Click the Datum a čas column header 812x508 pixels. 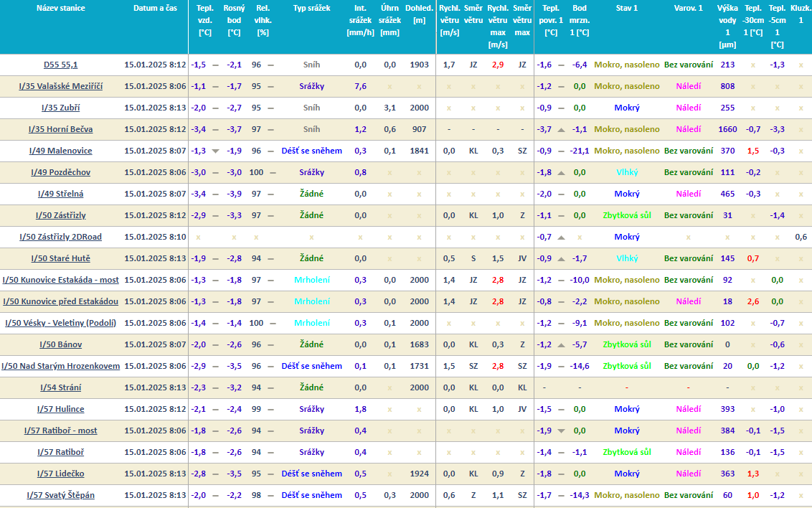click(x=155, y=9)
